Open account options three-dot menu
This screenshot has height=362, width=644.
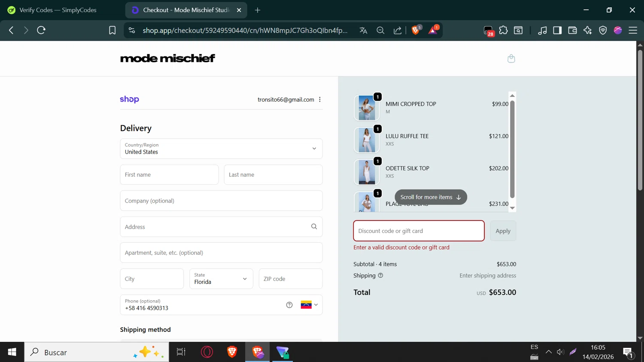(320, 100)
